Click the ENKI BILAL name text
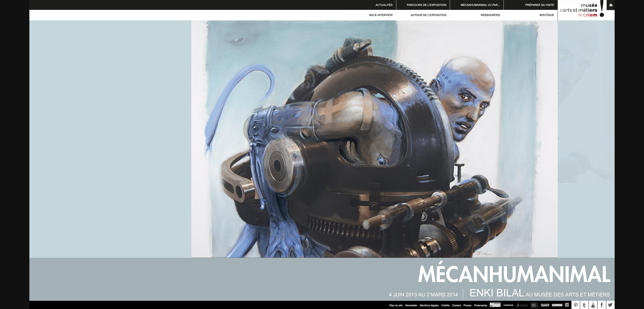The height and width of the screenshot is (309, 644). tap(497, 293)
